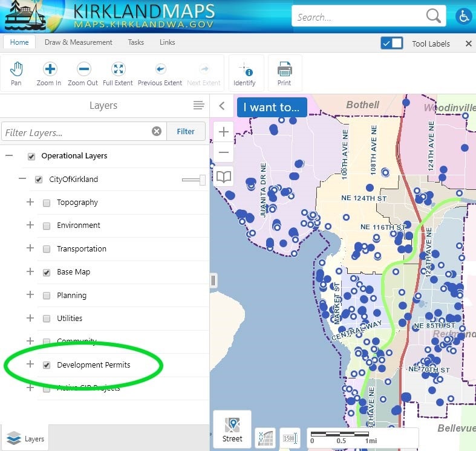Open the 1:500 scale input widget

pos(290,438)
